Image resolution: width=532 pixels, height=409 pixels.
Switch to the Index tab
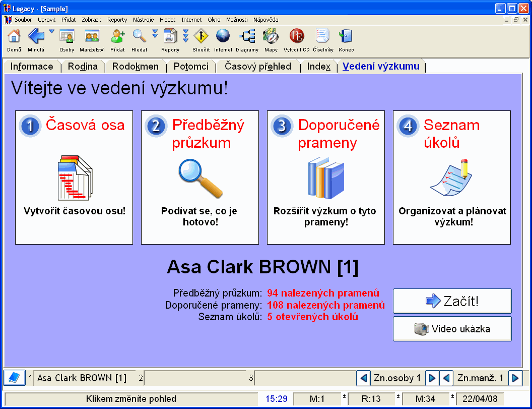click(318, 66)
